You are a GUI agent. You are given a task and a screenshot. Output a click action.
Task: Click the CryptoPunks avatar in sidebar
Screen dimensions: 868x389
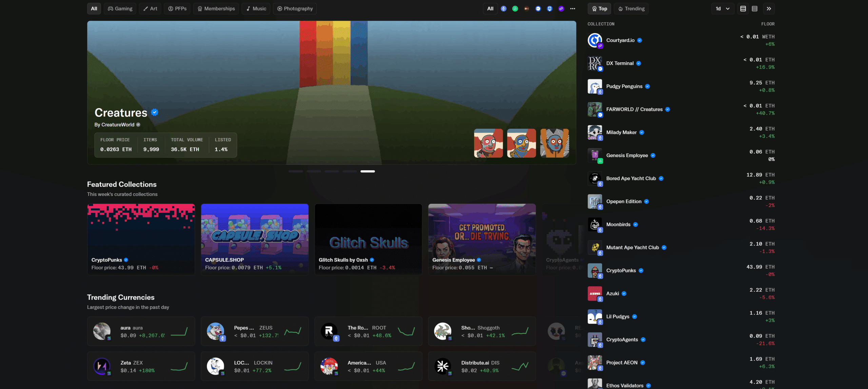click(x=595, y=271)
